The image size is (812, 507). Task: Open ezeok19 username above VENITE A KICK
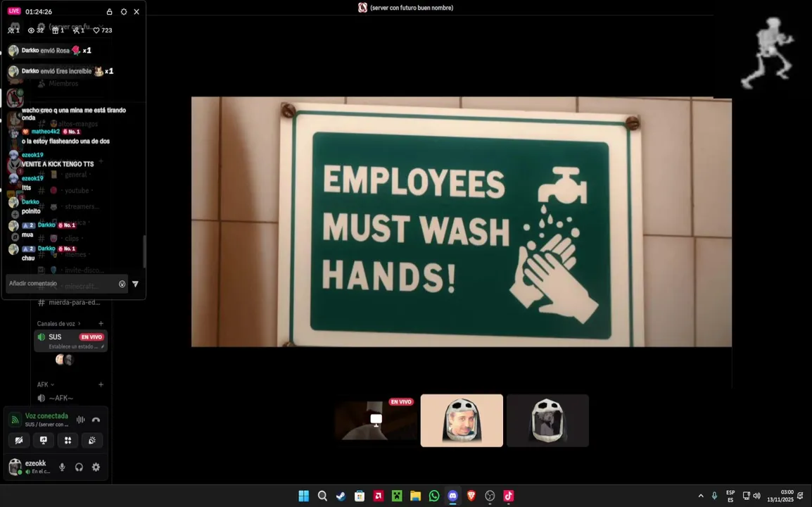[32, 155]
